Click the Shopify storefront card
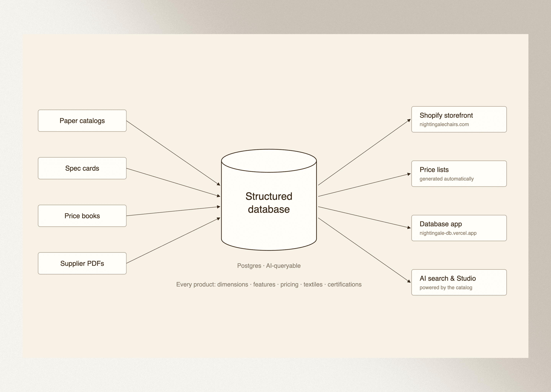 click(459, 119)
